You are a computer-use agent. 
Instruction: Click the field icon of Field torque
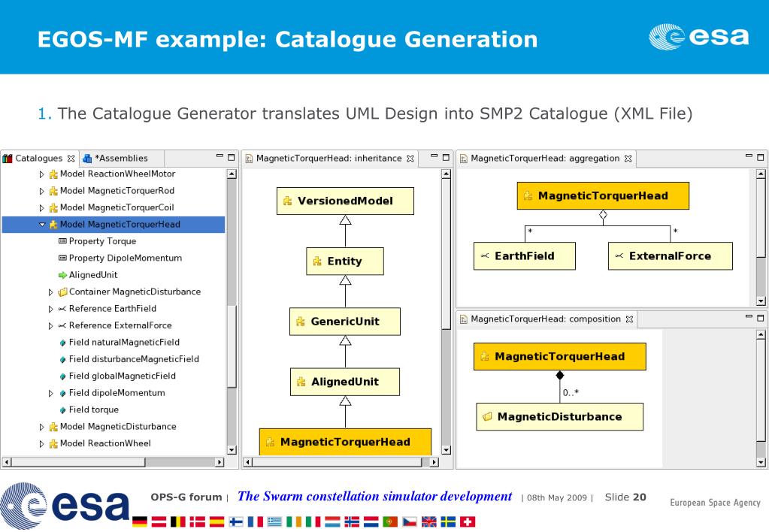point(63,410)
